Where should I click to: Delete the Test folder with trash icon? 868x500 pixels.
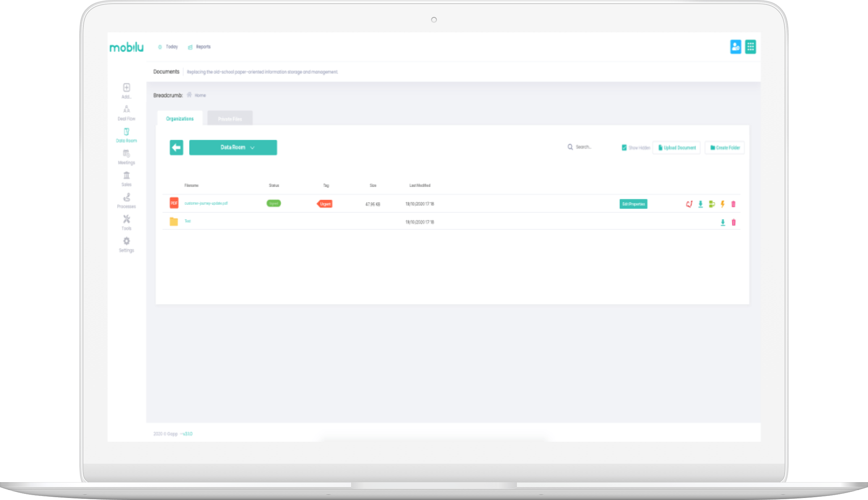[x=734, y=222]
